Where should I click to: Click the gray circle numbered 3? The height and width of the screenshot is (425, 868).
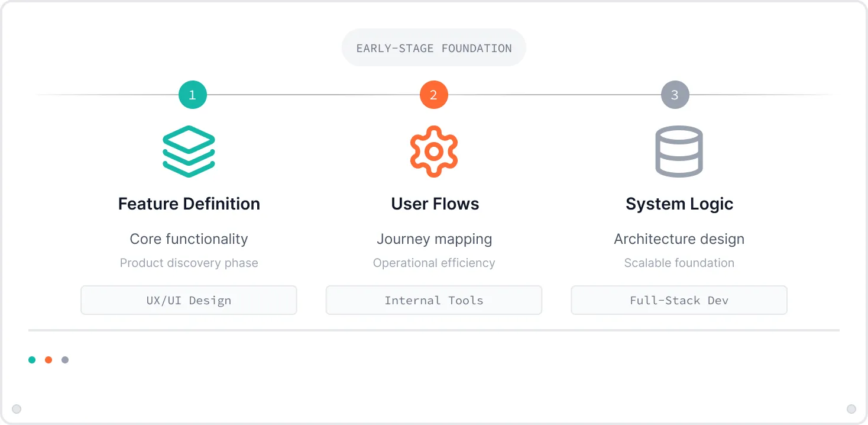click(x=675, y=94)
